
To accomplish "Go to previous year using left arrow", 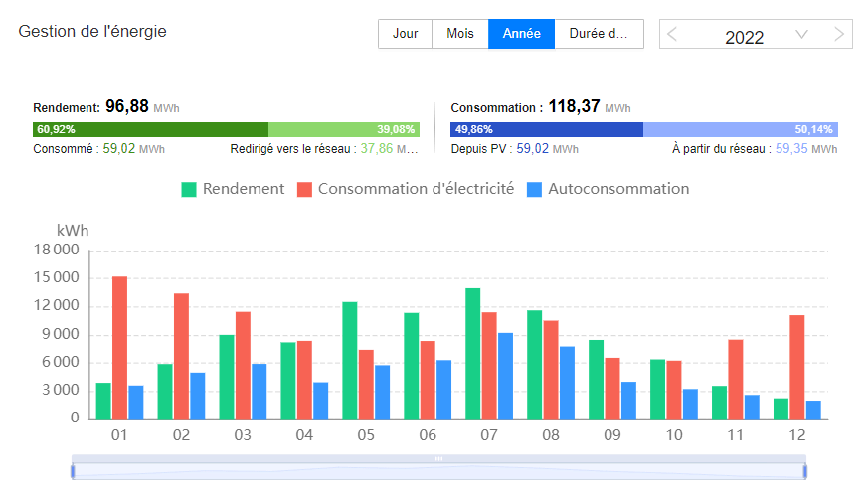I will [672, 35].
